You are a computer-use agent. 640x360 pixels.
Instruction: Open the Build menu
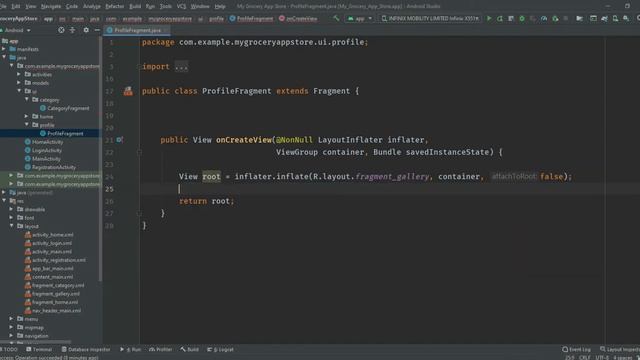135,6
